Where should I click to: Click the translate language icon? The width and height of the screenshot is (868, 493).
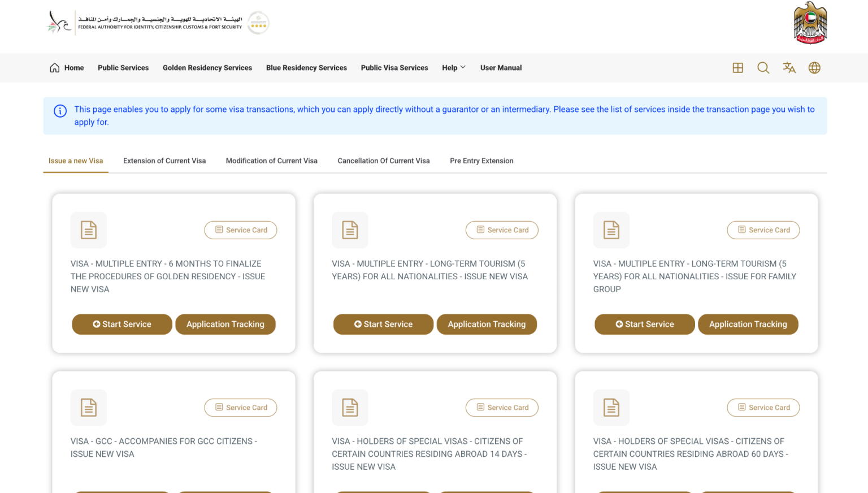789,68
